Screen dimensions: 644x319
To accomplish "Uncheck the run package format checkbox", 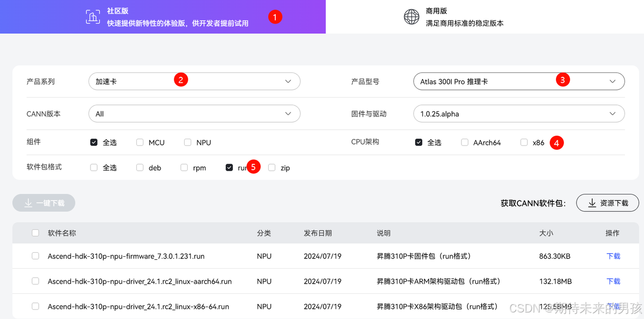I will [x=229, y=167].
